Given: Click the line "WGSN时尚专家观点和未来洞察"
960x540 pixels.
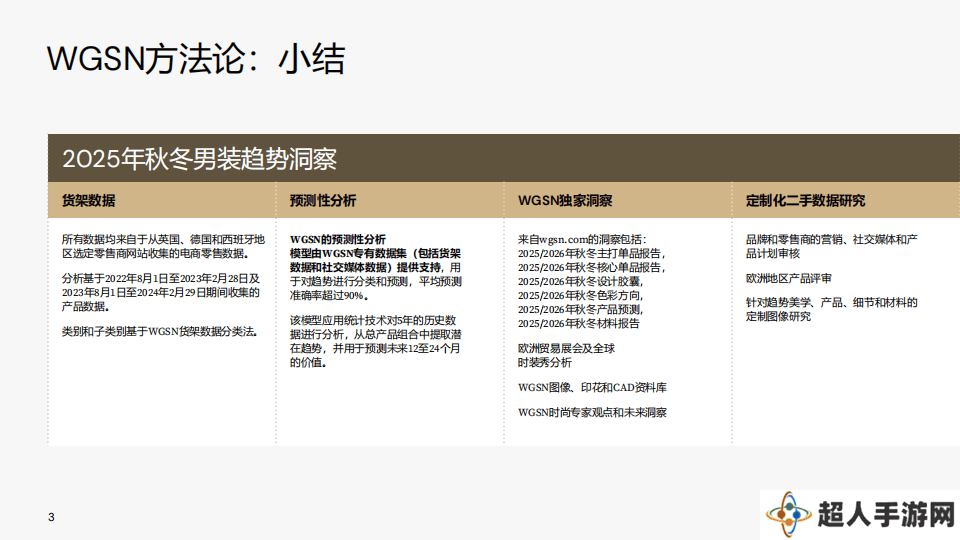Looking at the screenshot, I should click(x=593, y=413).
